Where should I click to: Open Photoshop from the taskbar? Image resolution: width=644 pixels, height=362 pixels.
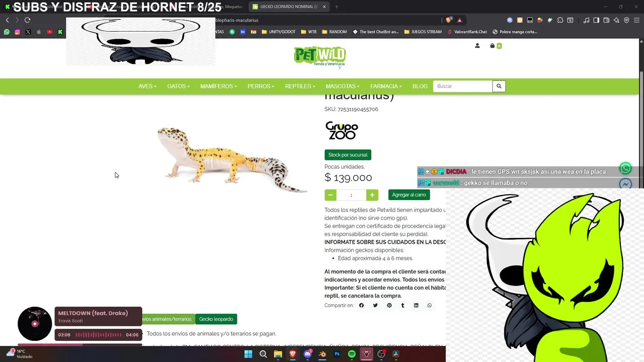click(x=337, y=354)
